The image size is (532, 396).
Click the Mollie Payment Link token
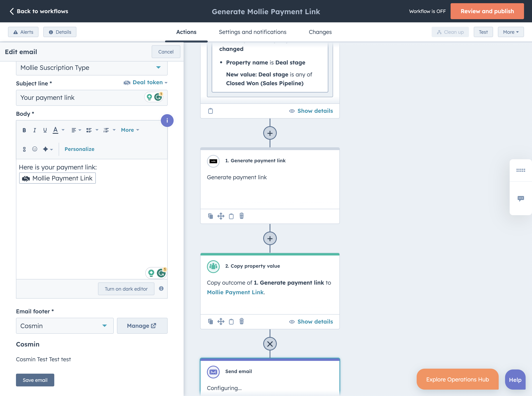pos(57,178)
